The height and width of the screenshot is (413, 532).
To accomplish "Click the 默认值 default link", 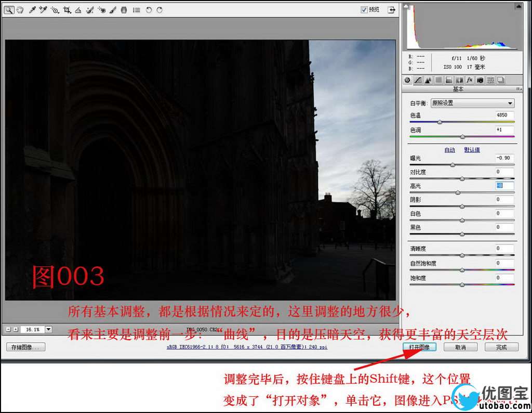I will click(472, 150).
